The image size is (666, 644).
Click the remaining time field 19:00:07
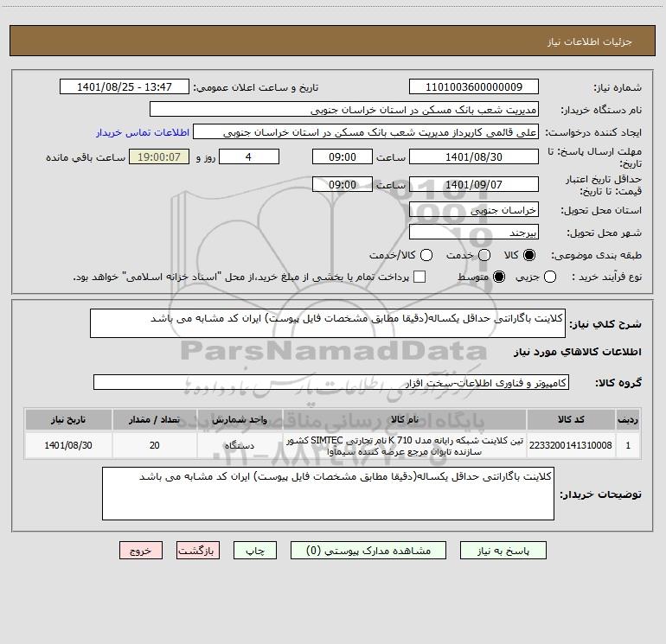[x=159, y=156]
